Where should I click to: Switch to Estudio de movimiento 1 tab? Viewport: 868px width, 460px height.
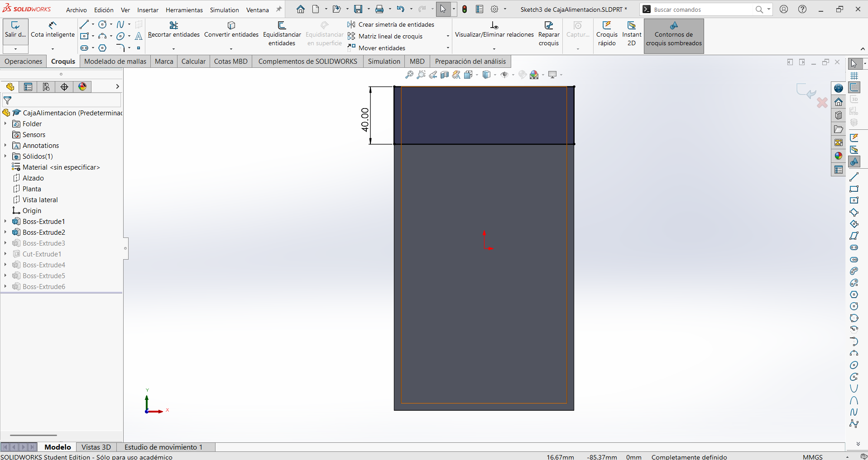[163, 447]
